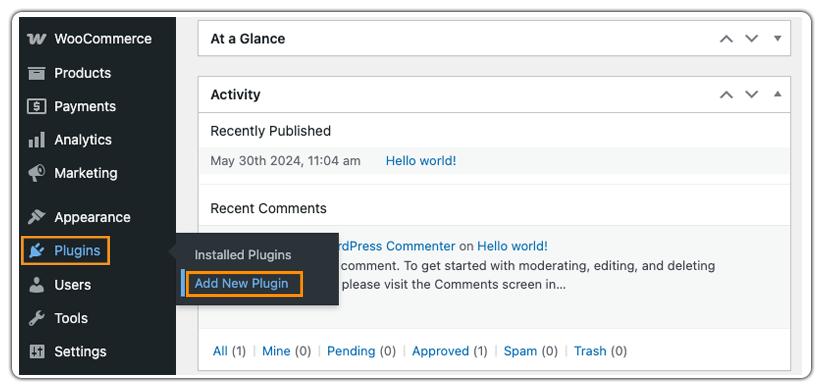
Task: Collapse the Activity panel
Action: point(777,94)
